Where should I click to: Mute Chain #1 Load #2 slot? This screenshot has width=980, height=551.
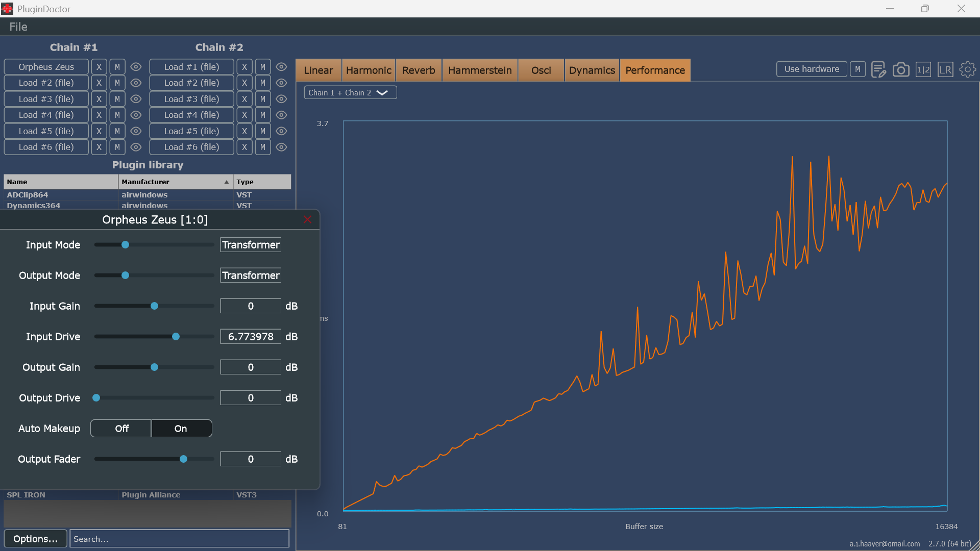(x=117, y=83)
